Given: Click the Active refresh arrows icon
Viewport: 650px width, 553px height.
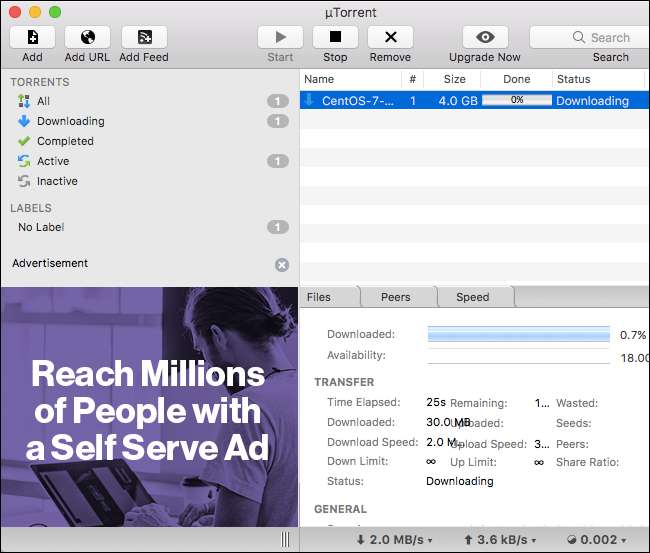Looking at the screenshot, I should pyautogui.click(x=24, y=161).
